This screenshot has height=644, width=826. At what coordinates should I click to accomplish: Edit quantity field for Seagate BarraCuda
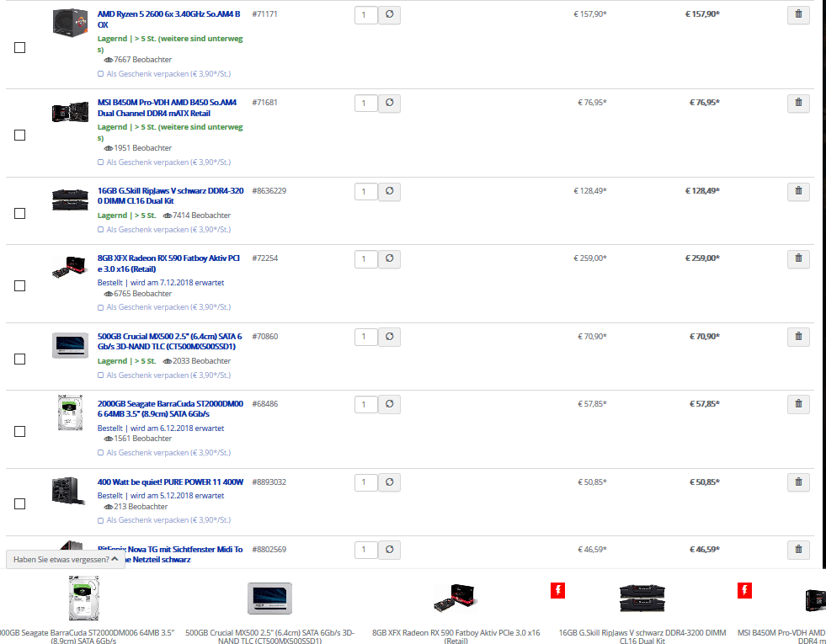coord(366,405)
